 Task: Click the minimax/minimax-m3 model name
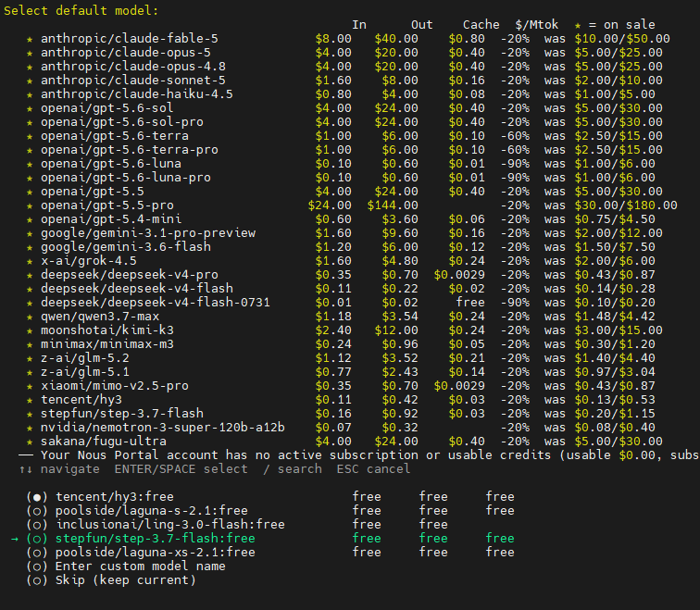point(107,344)
